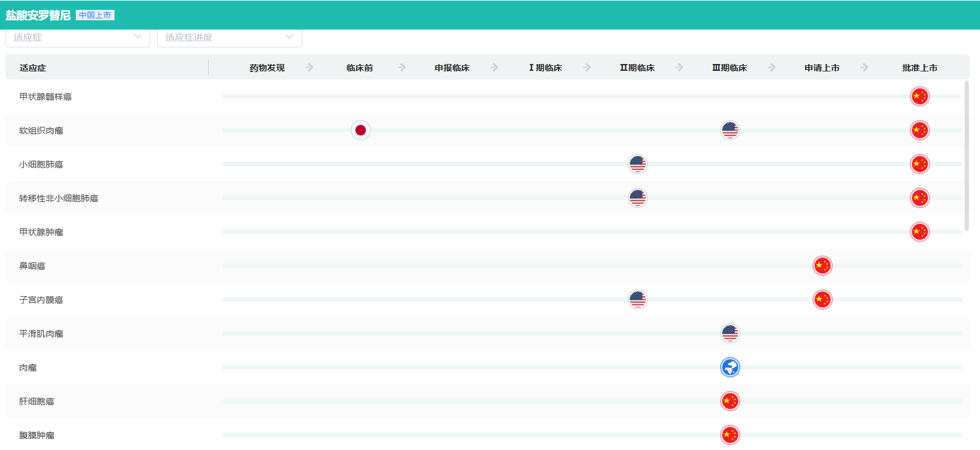The height and width of the screenshot is (450, 980).
Task: Select the Japan flag in the 软组织肉瘤 row
Action: point(360,131)
